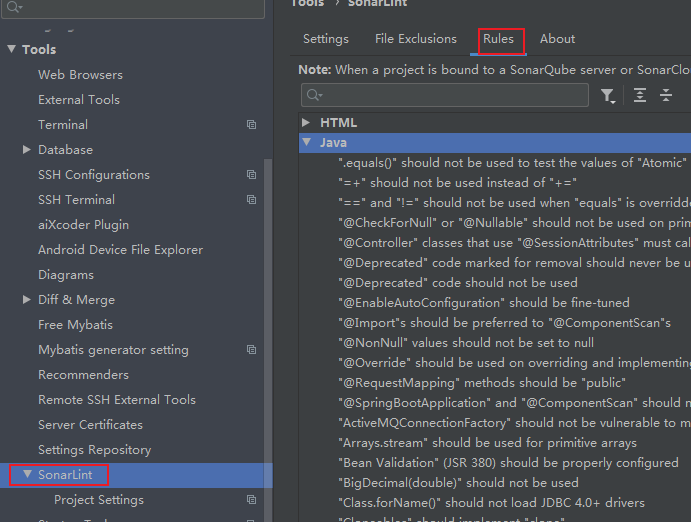Select Diagrams entry
The width and height of the screenshot is (691, 522).
point(66,275)
